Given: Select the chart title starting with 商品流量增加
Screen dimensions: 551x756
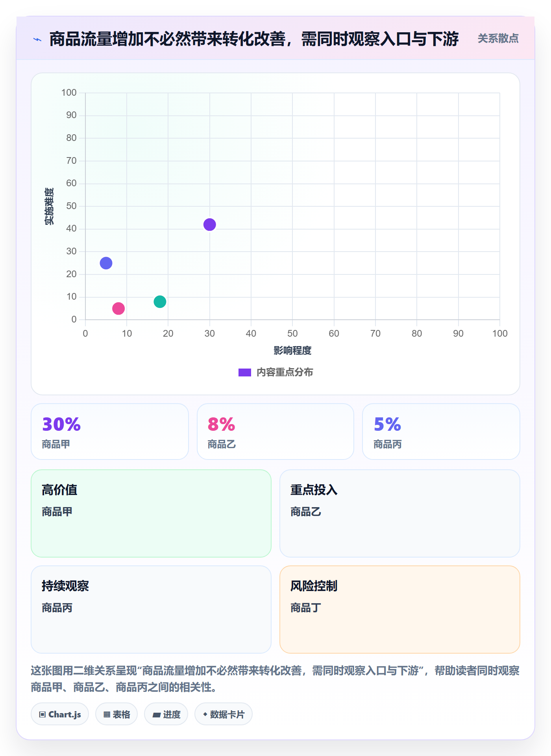Looking at the screenshot, I should pyautogui.click(x=254, y=39).
